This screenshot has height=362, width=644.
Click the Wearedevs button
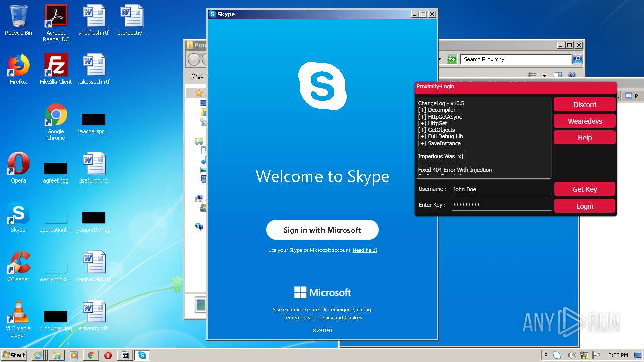pyautogui.click(x=585, y=121)
